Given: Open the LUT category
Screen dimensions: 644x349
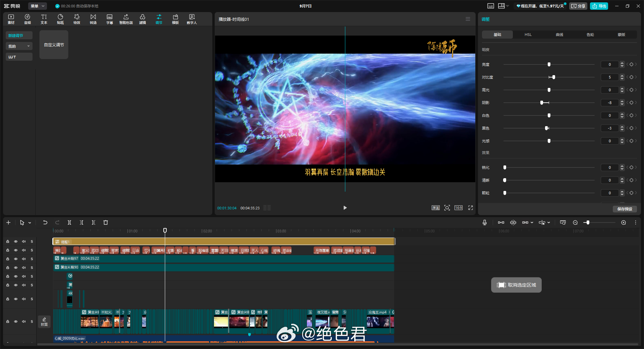Looking at the screenshot, I should click(x=19, y=57).
